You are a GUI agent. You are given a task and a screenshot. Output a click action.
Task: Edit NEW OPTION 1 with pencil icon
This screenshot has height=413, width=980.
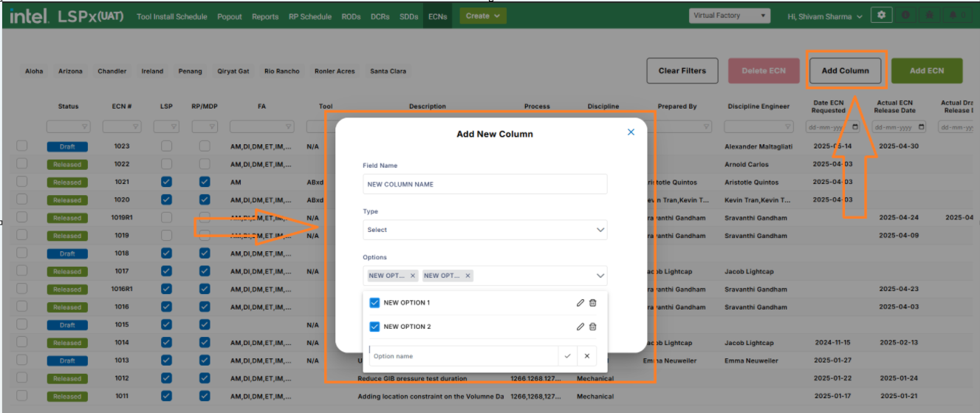click(580, 303)
